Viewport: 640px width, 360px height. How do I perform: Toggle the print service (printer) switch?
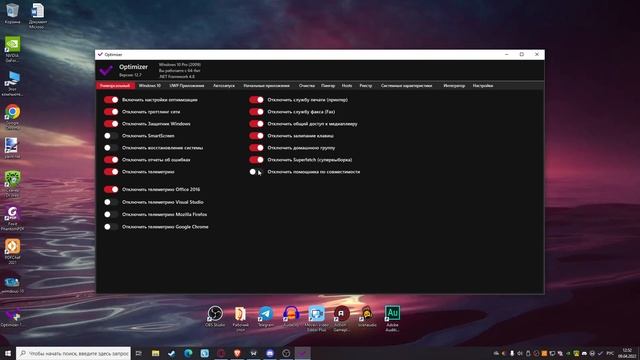256,100
